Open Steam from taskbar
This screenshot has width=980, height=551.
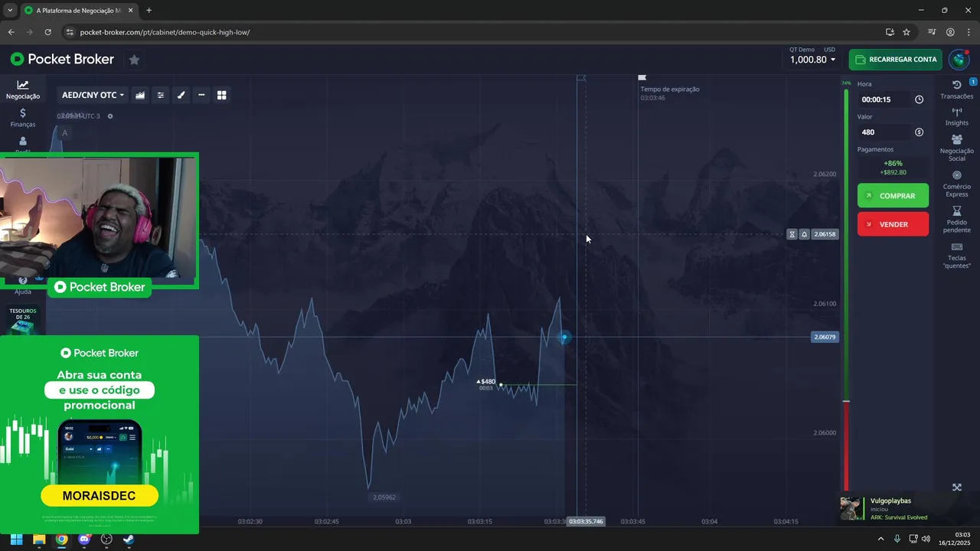pos(129,540)
